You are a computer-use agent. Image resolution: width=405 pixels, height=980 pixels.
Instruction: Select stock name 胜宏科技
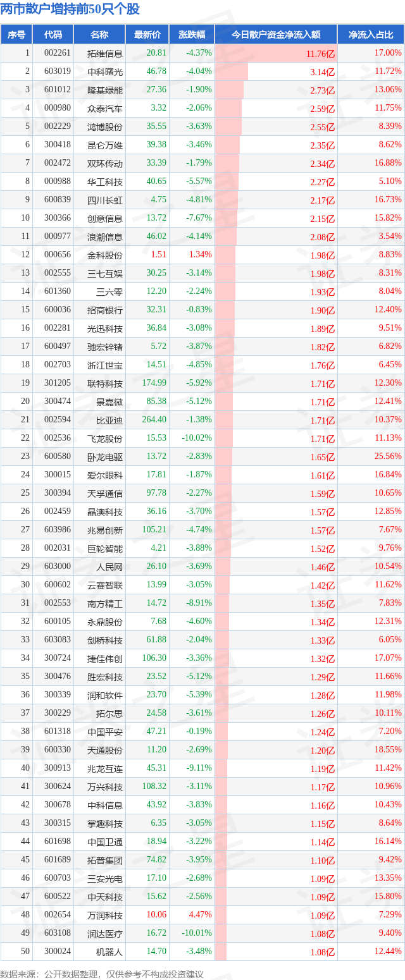pyautogui.click(x=105, y=677)
